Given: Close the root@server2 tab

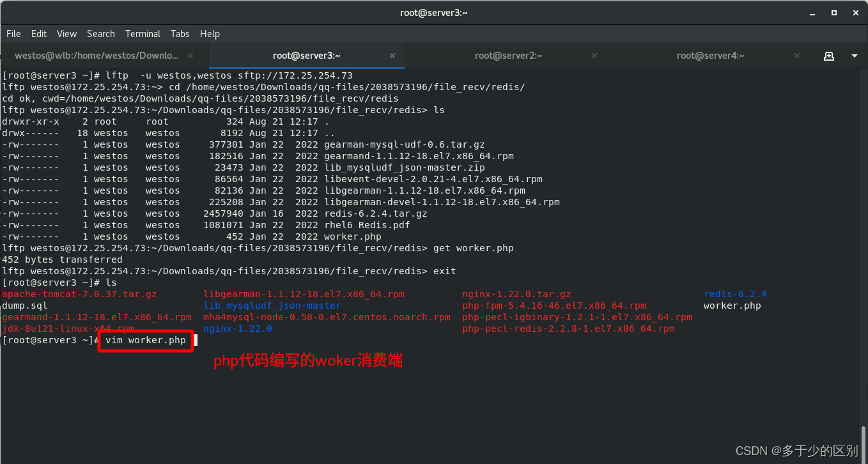Looking at the screenshot, I should point(594,56).
